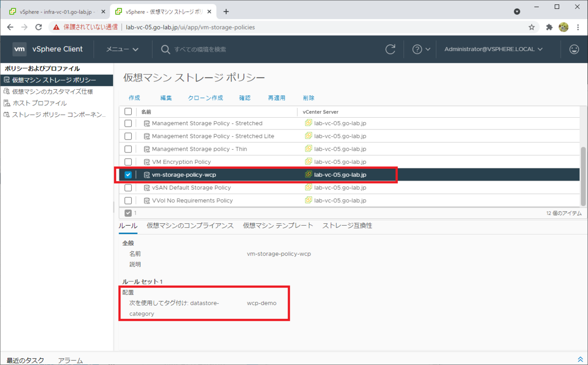This screenshot has height=365, width=588.
Task: Check Management Storage Policy - Stretched Lite checkbox
Action: (x=128, y=136)
